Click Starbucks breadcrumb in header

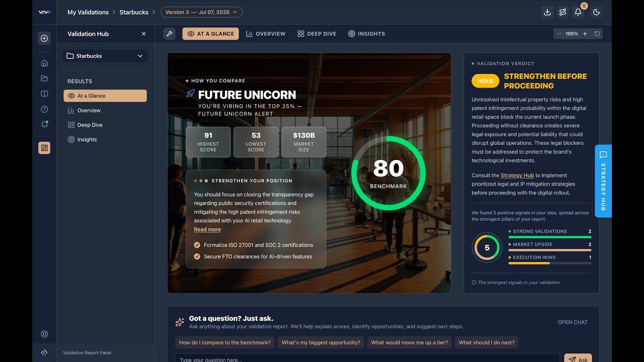coord(134,12)
